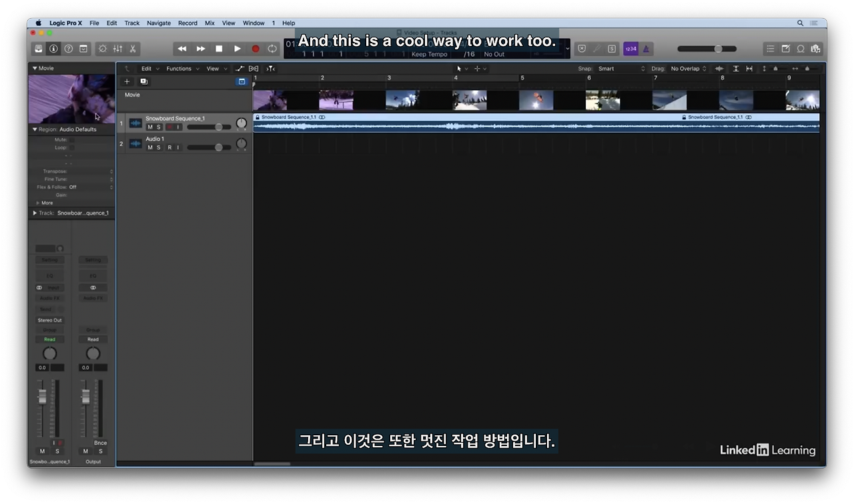Image resolution: width=854 pixels, height=504 pixels.
Task: Record-enable the Audio 1 track
Action: pyautogui.click(x=169, y=147)
